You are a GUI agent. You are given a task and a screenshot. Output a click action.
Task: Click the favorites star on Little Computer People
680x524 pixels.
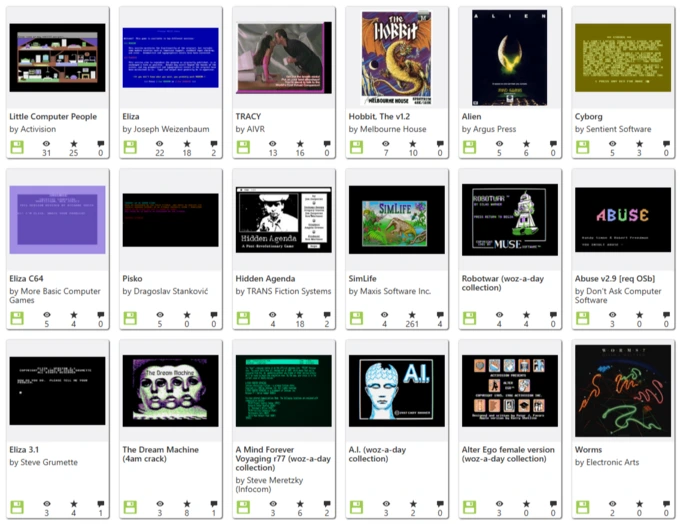click(x=74, y=144)
